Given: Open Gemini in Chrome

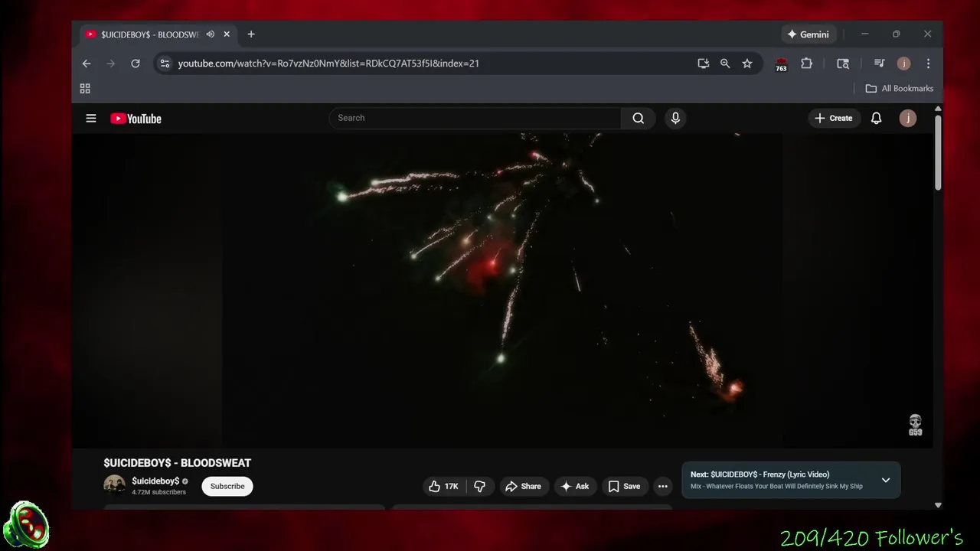Looking at the screenshot, I should click(x=808, y=34).
